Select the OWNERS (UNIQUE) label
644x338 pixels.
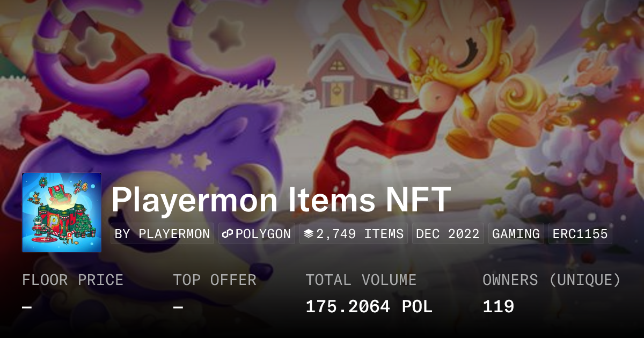(x=552, y=280)
